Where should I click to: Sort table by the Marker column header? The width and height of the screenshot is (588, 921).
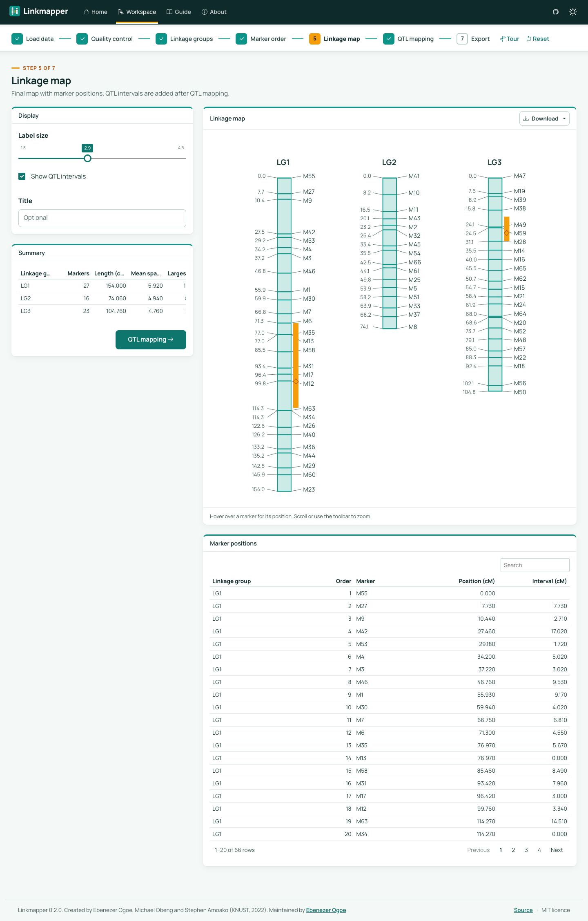[x=365, y=581]
